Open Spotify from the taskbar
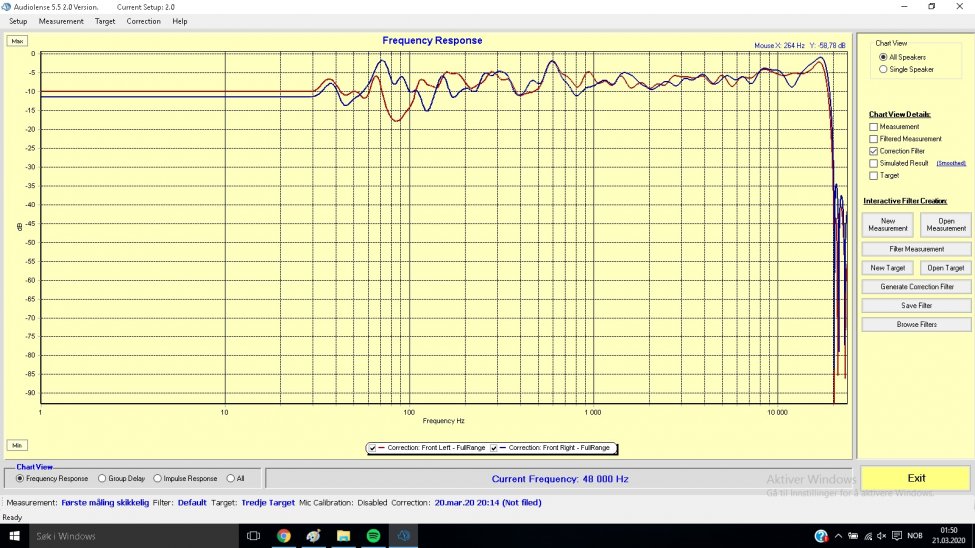975x548 pixels. pos(373,536)
